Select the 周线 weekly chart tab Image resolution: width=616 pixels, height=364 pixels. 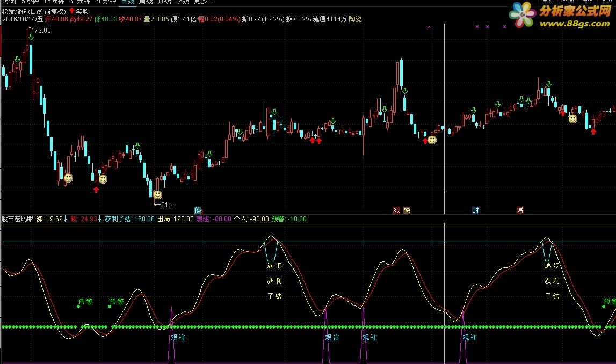(x=146, y=2)
